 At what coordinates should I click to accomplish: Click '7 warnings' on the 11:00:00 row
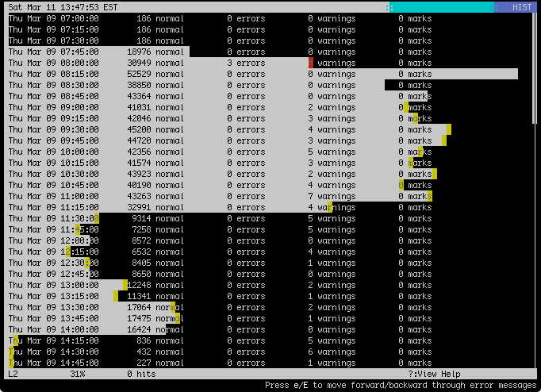(x=332, y=196)
